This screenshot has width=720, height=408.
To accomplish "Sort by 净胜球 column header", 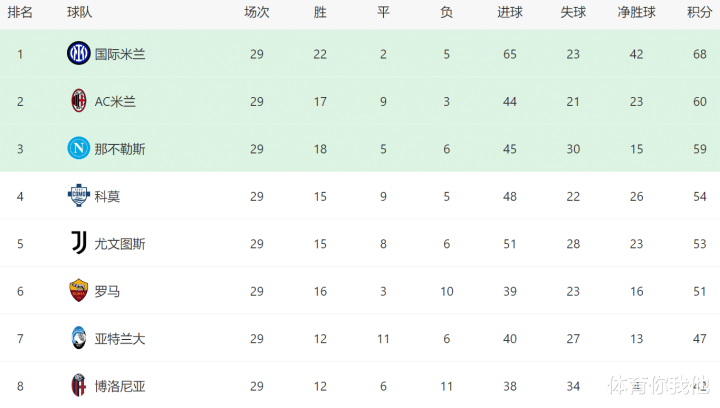I will (636, 13).
